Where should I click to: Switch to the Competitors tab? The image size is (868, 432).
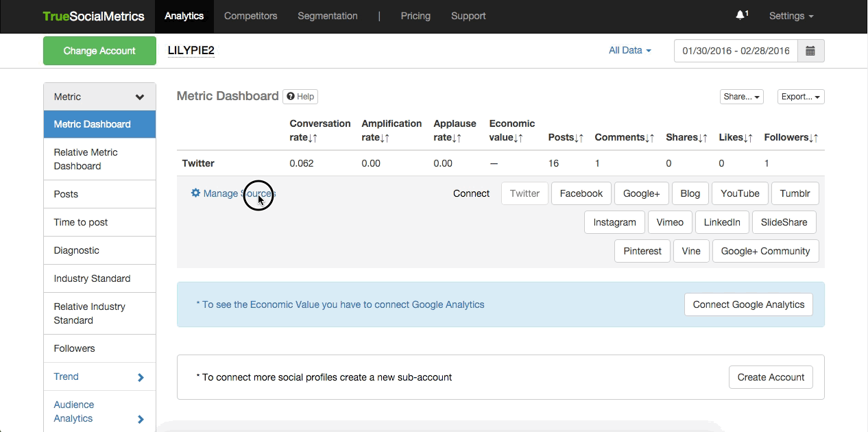pyautogui.click(x=250, y=16)
